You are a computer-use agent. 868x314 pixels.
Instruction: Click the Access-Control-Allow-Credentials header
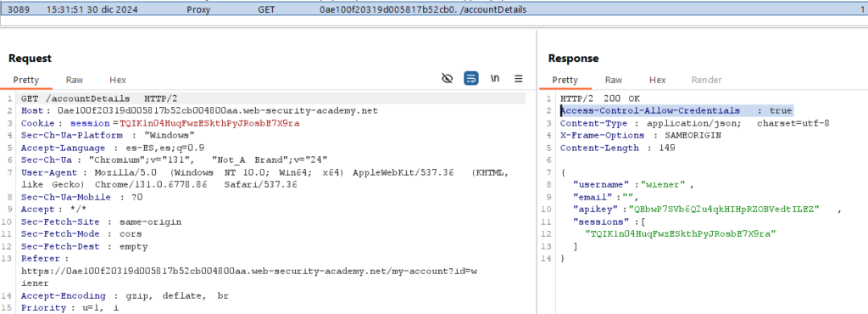click(x=676, y=111)
